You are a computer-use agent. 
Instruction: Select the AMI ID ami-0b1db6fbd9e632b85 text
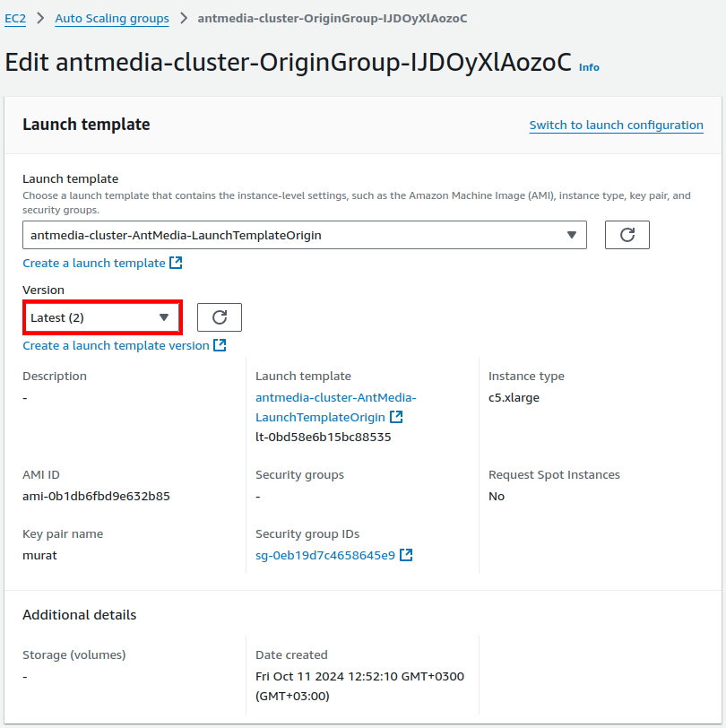point(96,497)
